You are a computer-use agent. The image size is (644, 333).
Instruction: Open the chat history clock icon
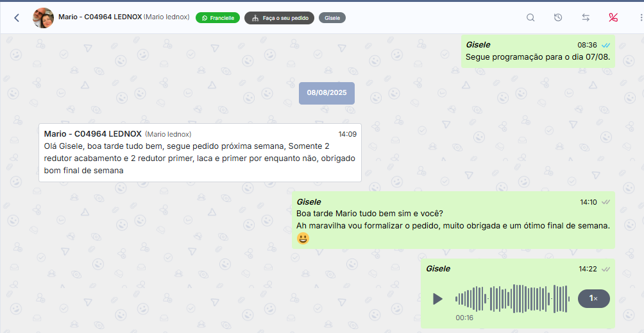[558, 18]
